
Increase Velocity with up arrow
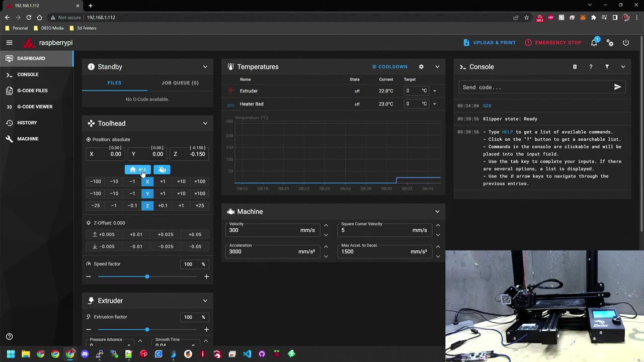pyautogui.click(x=326, y=226)
